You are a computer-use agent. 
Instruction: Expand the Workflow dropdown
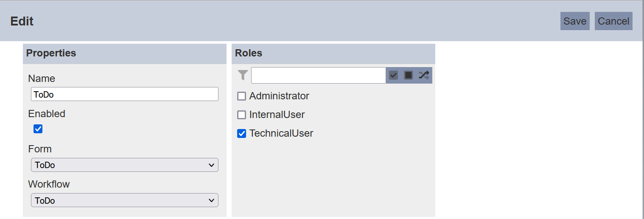click(x=125, y=200)
